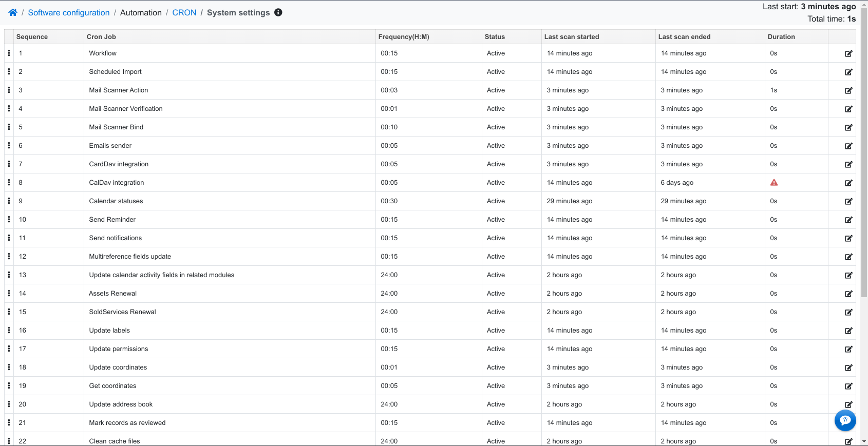Select the Update address book name
The width and height of the screenshot is (868, 446).
tap(121, 404)
